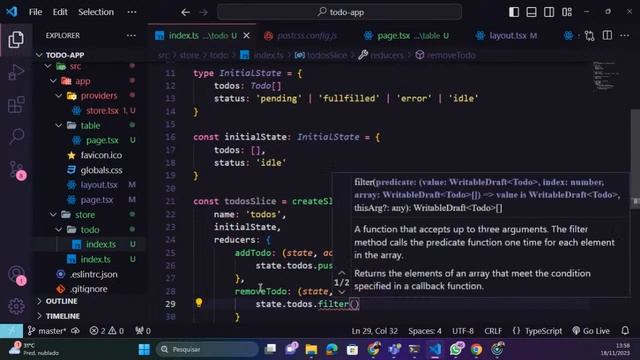Open the Selection menu
Screen dimensions: 640x360
click(96, 12)
